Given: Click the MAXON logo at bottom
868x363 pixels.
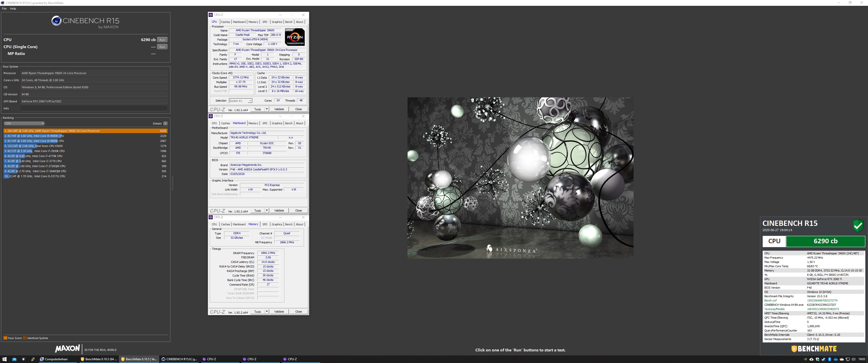Looking at the screenshot, I should click(x=67, y=349).
